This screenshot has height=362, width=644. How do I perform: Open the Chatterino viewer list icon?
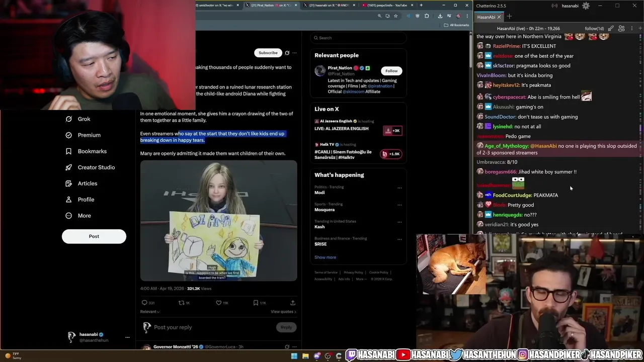click(x=621, y=29)
